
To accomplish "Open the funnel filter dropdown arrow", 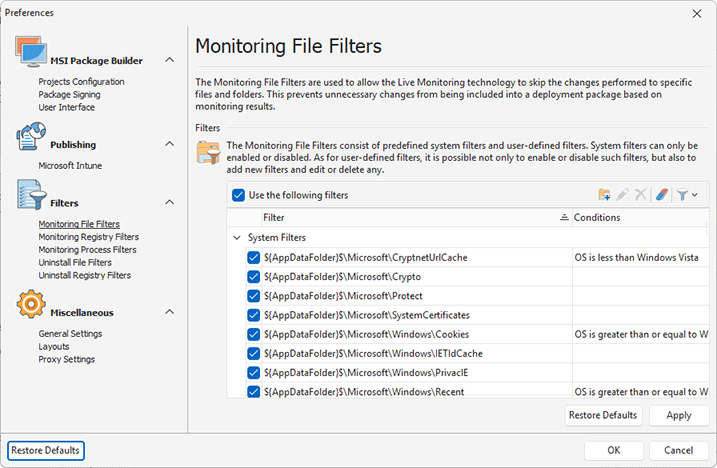I will click(694, 195).
